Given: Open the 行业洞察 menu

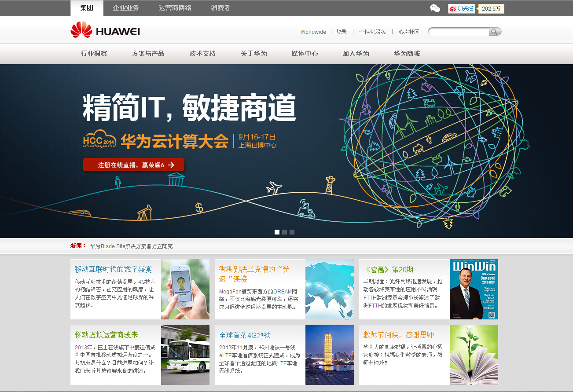Looking at the screenshot, I should point(94,54).
